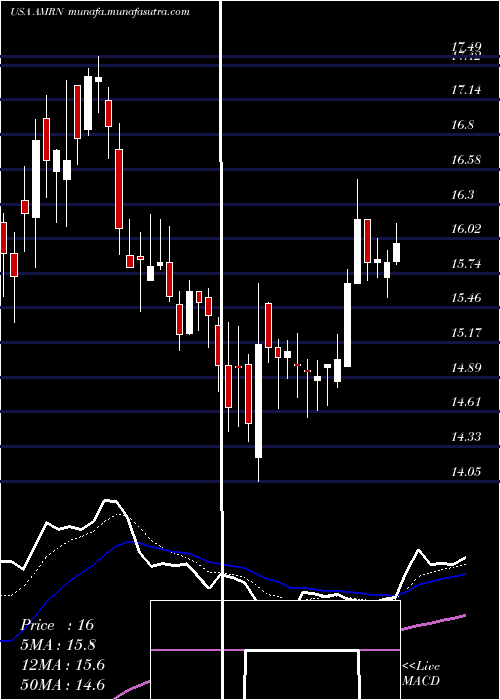The height and width of the screenshot is (700, 500).
Task: Select the 14.05 price axis label
Action: (466, 472)
